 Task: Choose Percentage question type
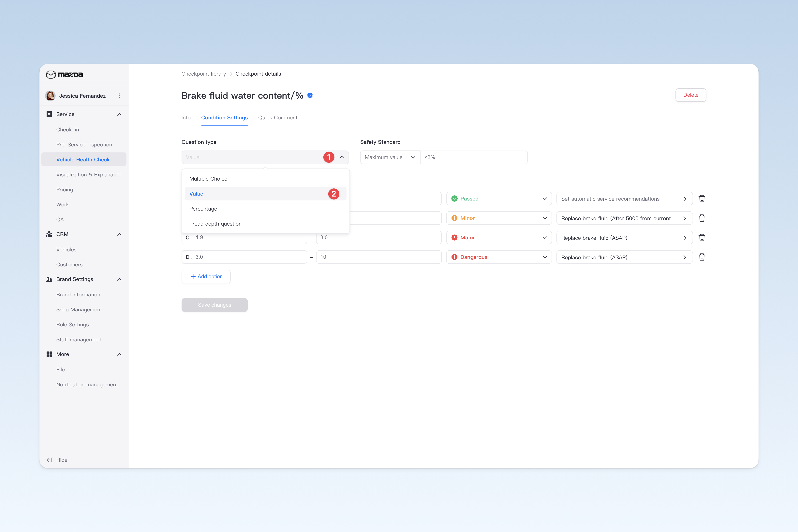(x=265, y=209)
